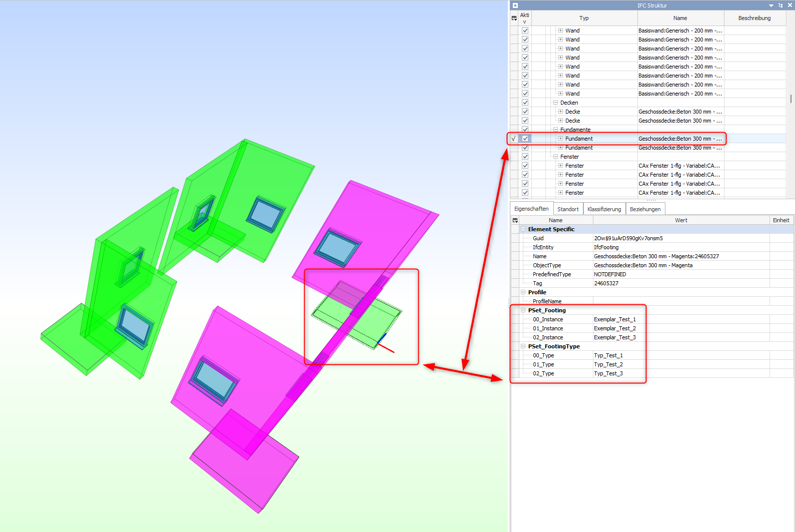The width and height of the screenshot is (795, 532).
Task: Click the Beschreibung column header
Action: [754, 18]
